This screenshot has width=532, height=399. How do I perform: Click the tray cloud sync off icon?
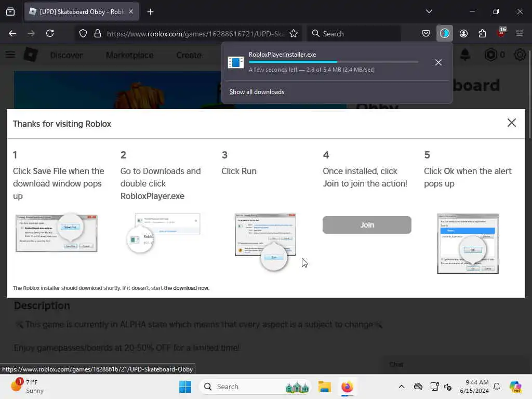[x=418, y=387]
